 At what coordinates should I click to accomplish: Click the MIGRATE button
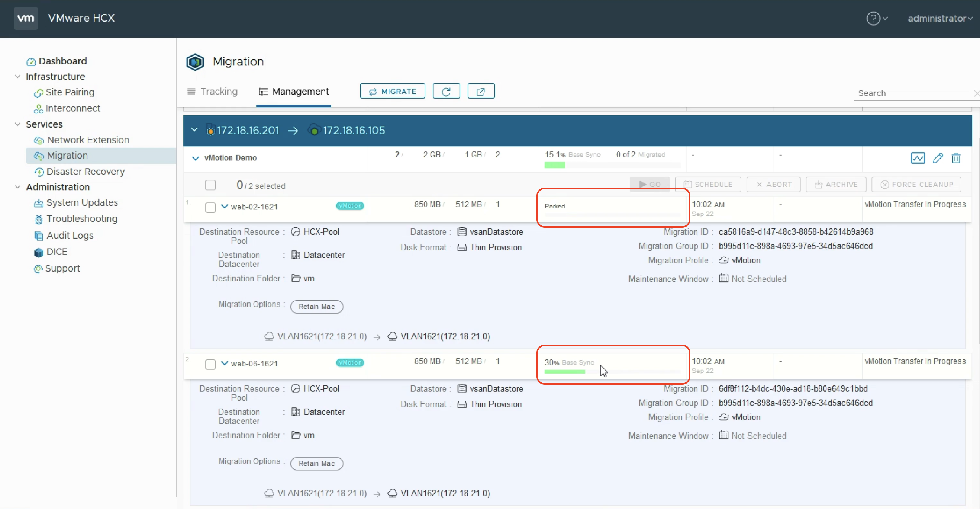tap(393, 91)
